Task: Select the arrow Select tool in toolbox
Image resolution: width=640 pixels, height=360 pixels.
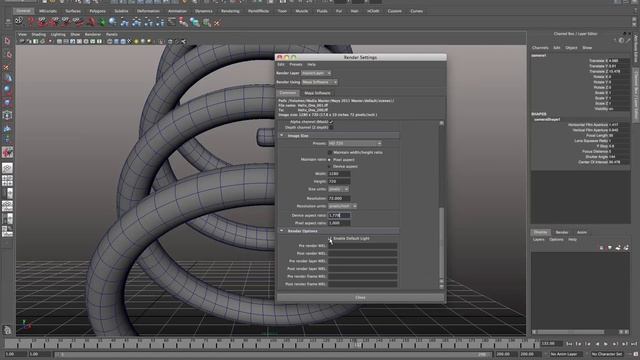Action: tap(7, 41)
